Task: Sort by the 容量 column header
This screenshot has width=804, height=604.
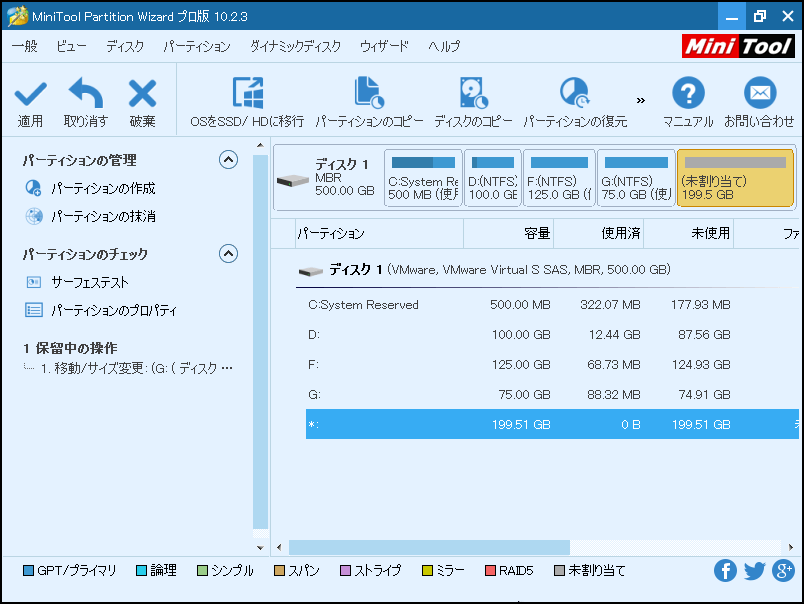Action: (509, 233)
